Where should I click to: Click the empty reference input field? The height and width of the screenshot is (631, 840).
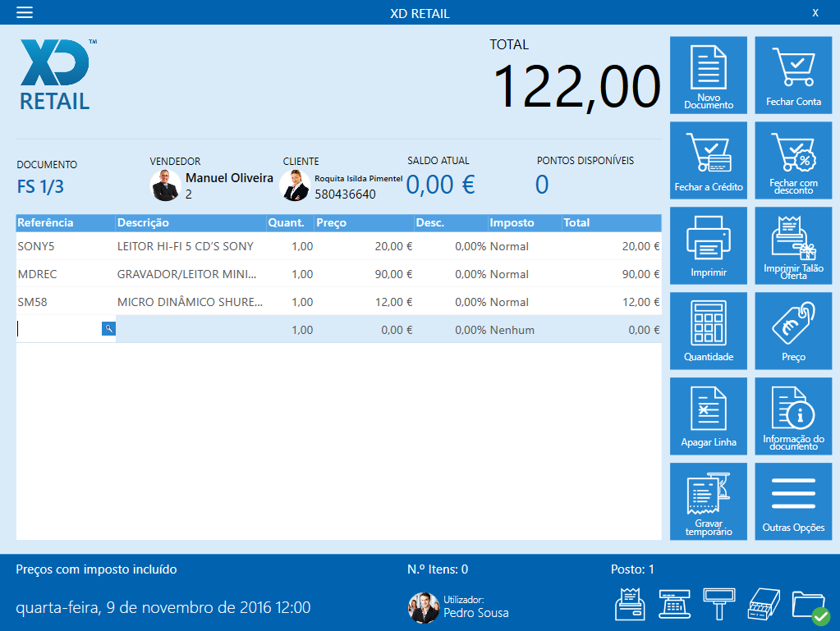[x=59, y=329]
